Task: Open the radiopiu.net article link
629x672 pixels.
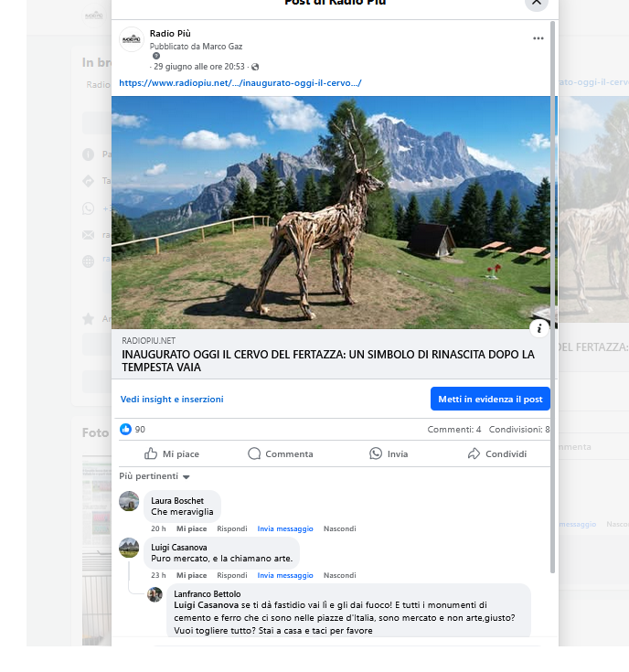Action: tap(240, 83)
